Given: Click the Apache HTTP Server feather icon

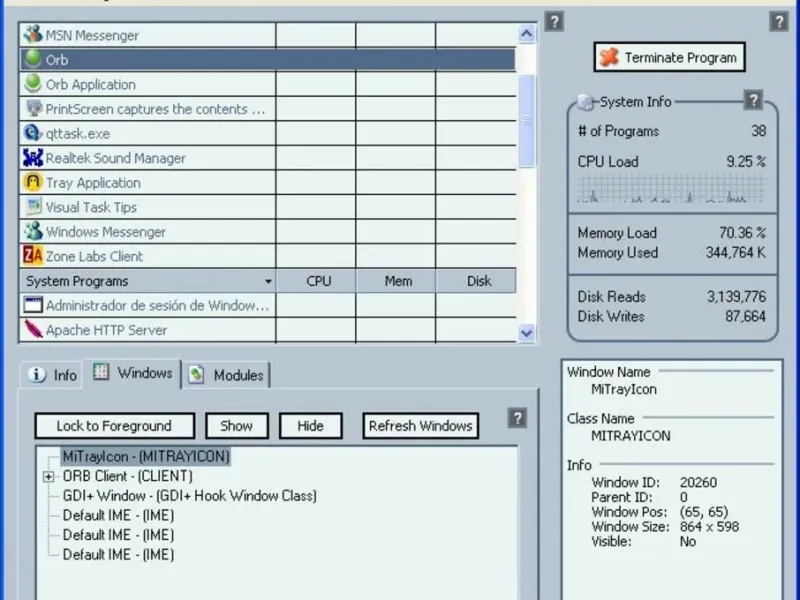Looking at the screenshot, I should 34,329.
